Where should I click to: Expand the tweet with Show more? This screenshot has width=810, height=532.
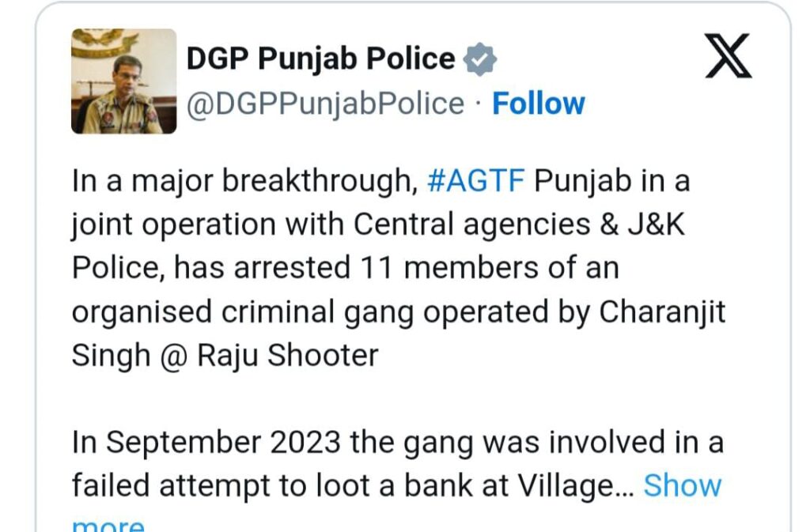pyautogui.click(x=682, y=485)
